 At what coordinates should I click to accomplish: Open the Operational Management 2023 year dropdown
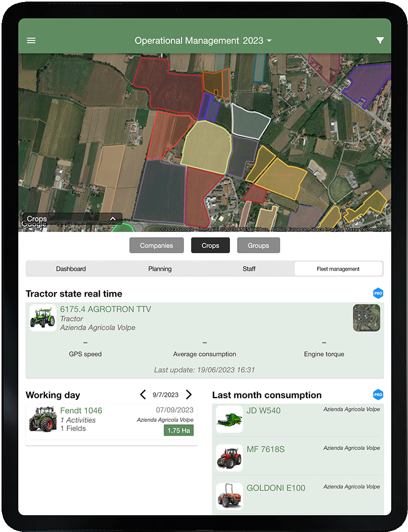203,41
